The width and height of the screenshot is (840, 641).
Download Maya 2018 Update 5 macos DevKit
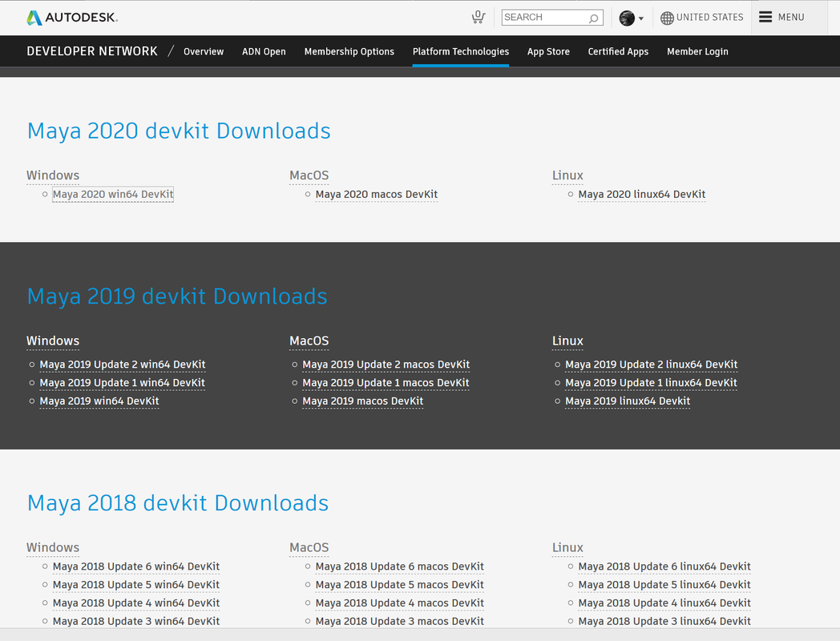point(400,585)
